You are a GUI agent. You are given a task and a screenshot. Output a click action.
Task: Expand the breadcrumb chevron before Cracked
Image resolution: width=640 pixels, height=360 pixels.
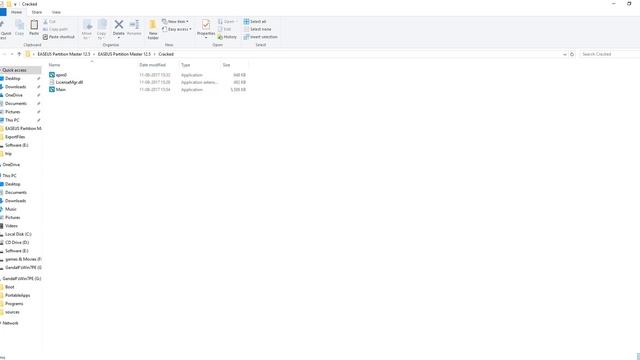point(154,54)
